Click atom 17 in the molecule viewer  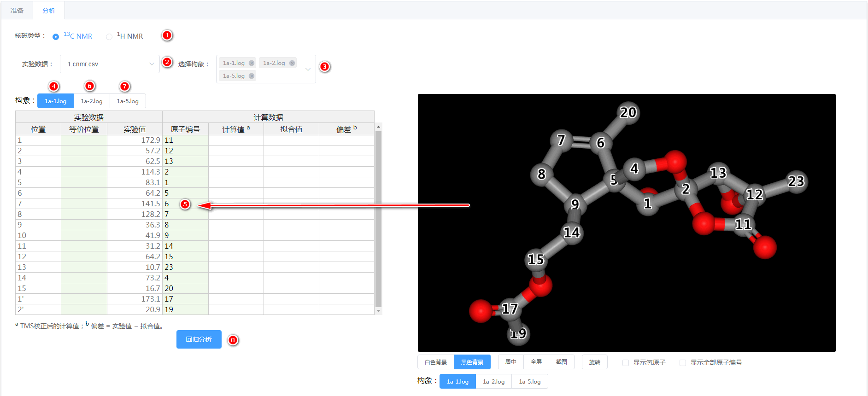[x=510, y=309]
